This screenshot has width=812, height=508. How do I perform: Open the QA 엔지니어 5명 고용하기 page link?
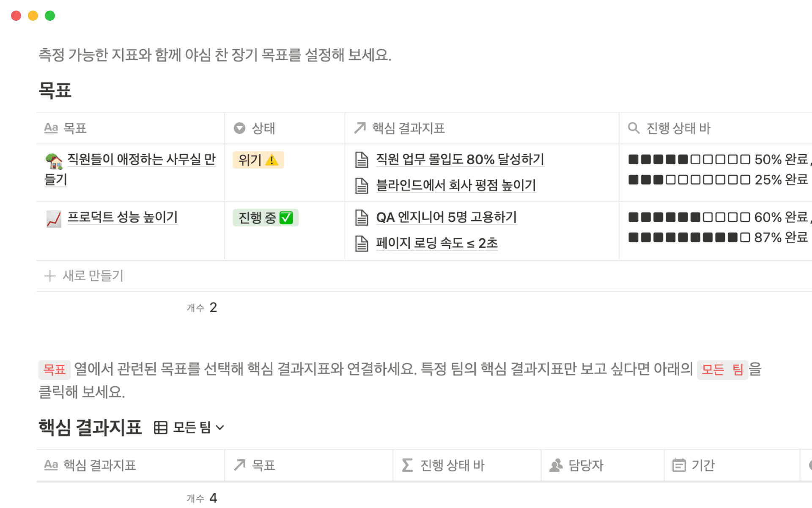(x=446, y=218)
